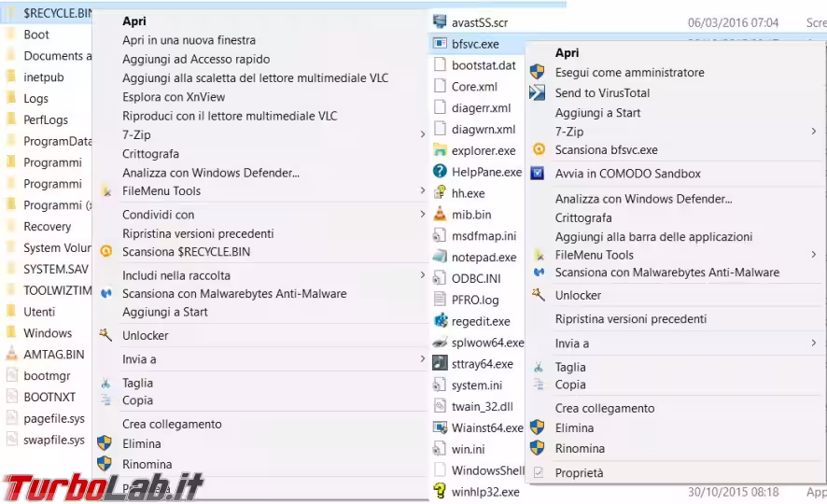Select the splwow64.exe file
The height and width of the screenshot is (504, 827).
487,343
